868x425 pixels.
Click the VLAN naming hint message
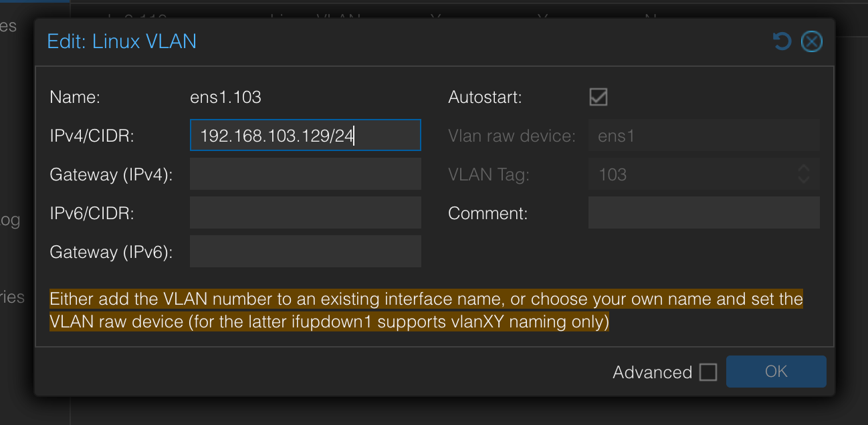coord(426,310)
